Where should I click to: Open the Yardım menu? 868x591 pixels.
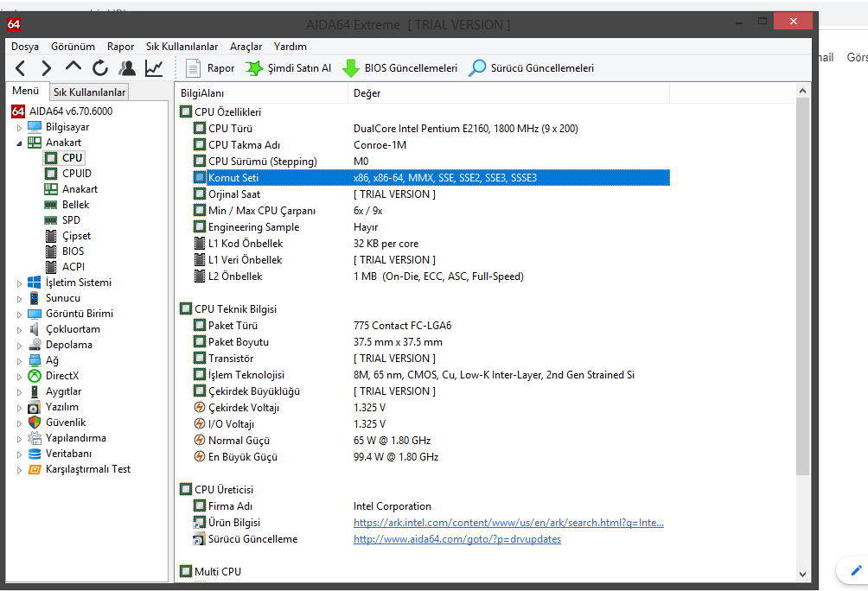(290, 47)
